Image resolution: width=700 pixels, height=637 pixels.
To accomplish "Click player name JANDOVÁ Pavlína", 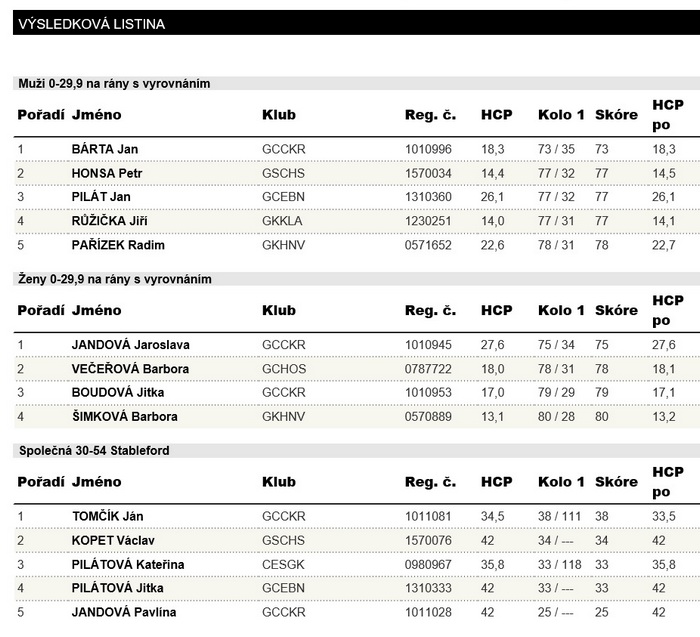I will (x=124, y=612).
